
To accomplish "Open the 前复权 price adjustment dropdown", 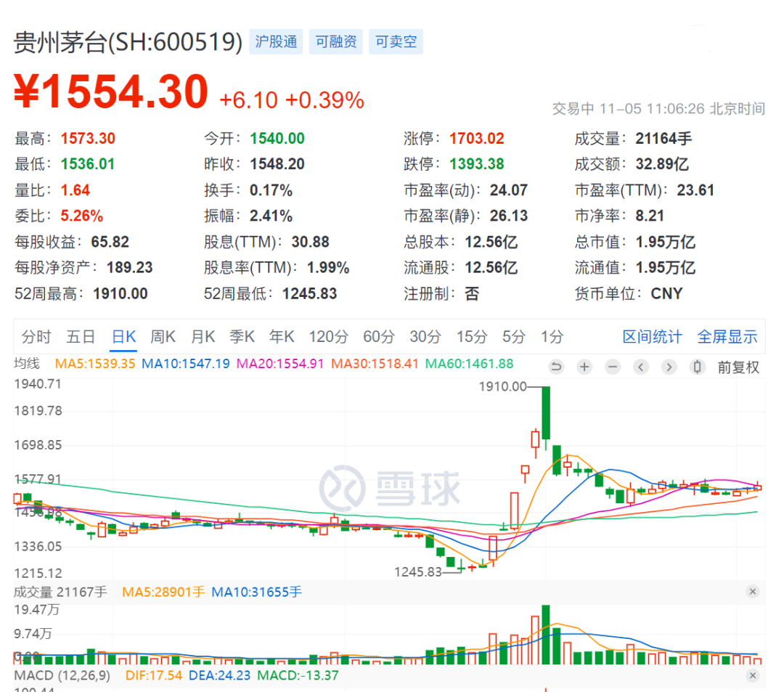I will click(738, 367).
